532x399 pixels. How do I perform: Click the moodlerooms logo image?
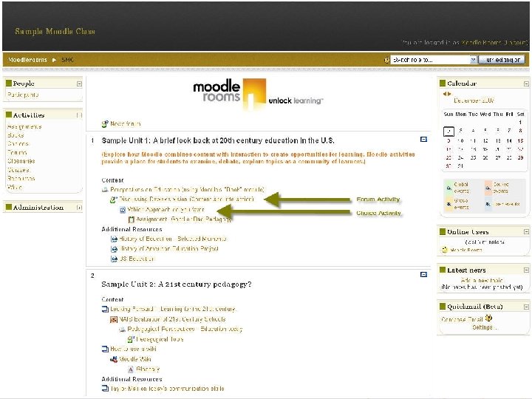point(258,95)
